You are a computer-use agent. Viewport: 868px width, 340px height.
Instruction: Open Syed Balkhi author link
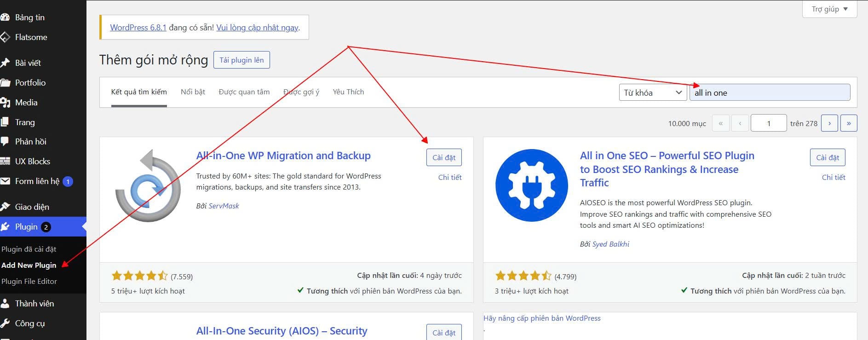tap(610, 244)
